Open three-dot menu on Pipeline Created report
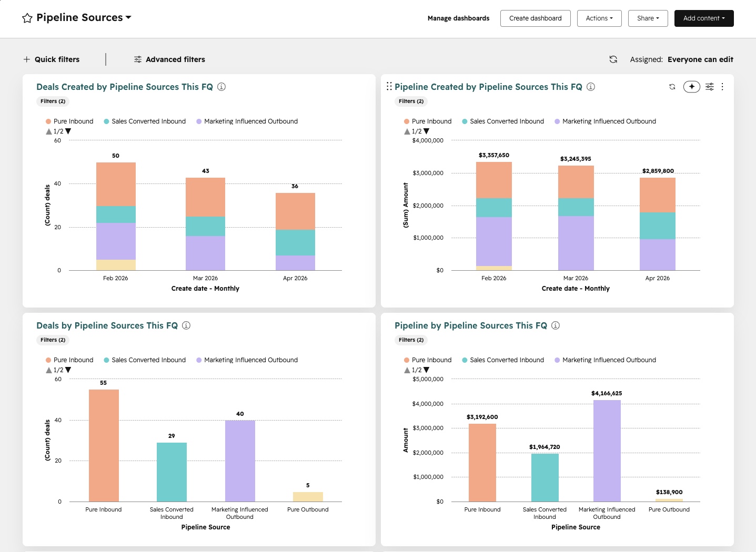 pyautogui.click(x=722, y=87)
